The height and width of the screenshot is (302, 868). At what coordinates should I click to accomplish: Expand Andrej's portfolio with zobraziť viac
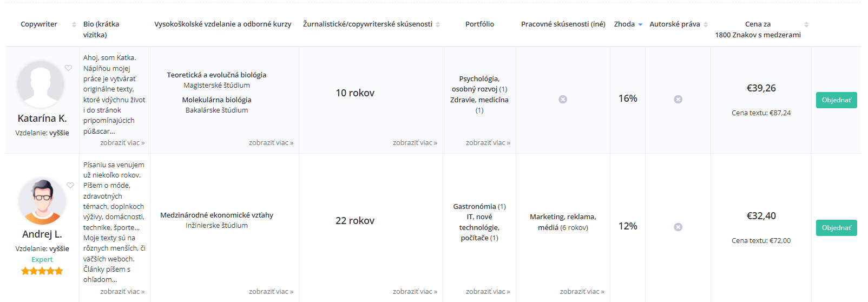(x=488, y=292)
